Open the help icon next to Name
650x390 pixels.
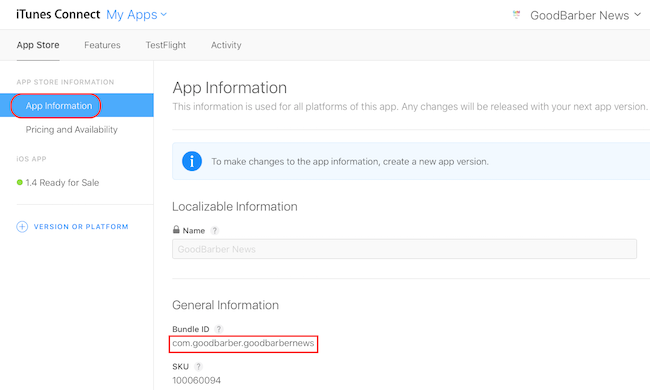pyautogui.click(x=214, y=230)
